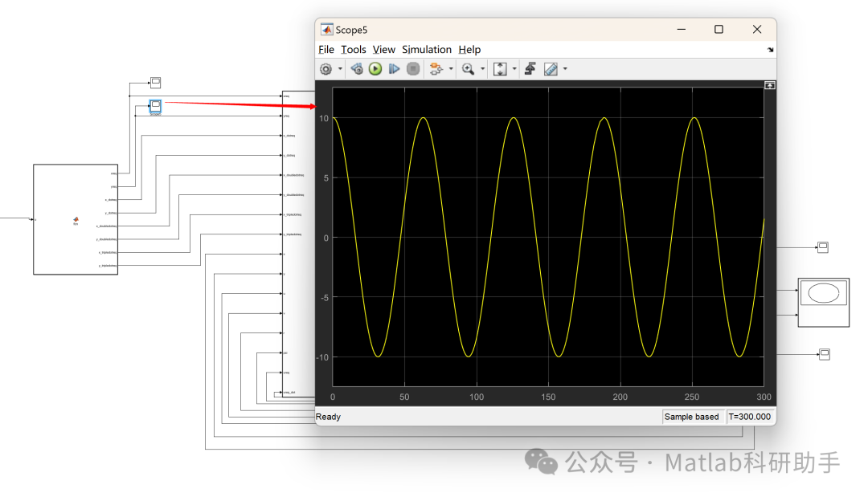This screenshot has height=497, width=868.
Task: Select the scope block below the XY Graph
Action: (x=825, y=354)
